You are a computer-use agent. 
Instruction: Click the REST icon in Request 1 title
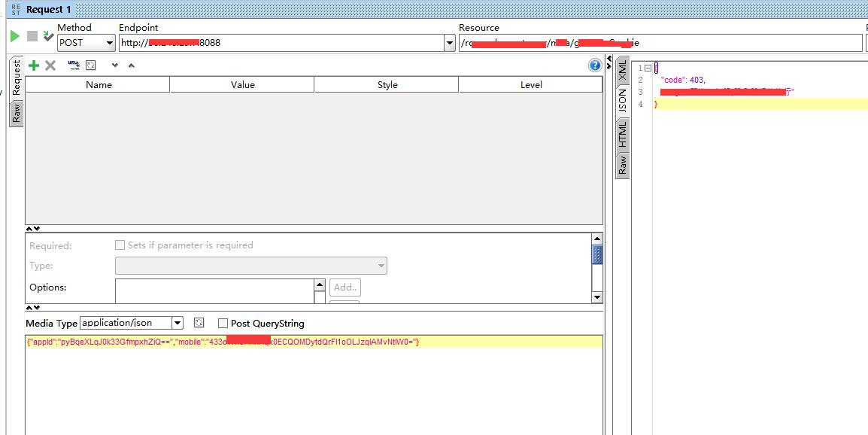click(16, 10)
